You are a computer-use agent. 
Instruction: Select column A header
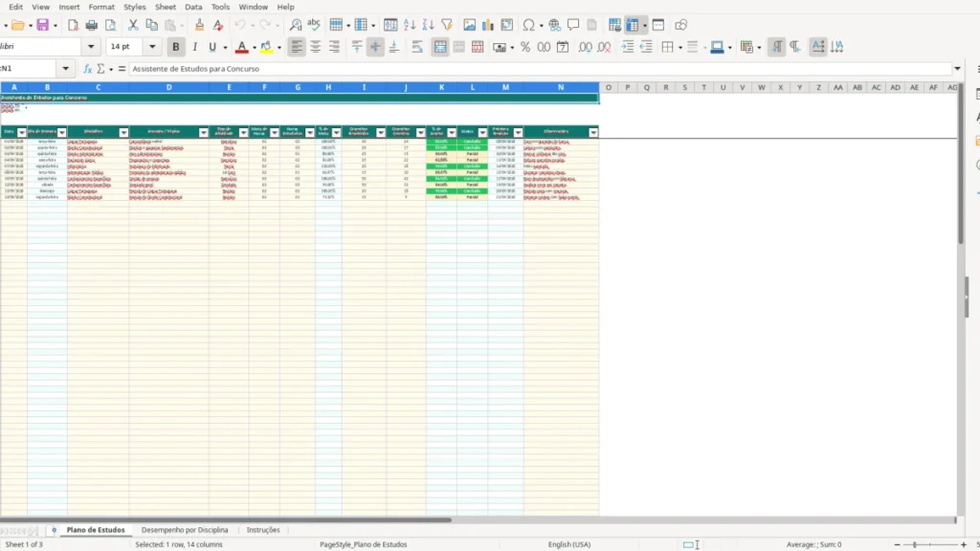pyautogui.click(x=13, y=87)
